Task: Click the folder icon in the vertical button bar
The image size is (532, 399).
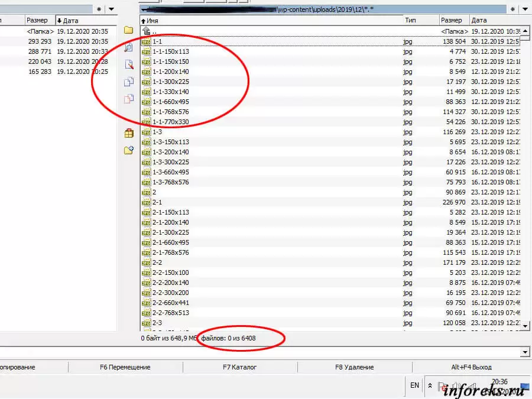Action: click(x=128, y=30)
